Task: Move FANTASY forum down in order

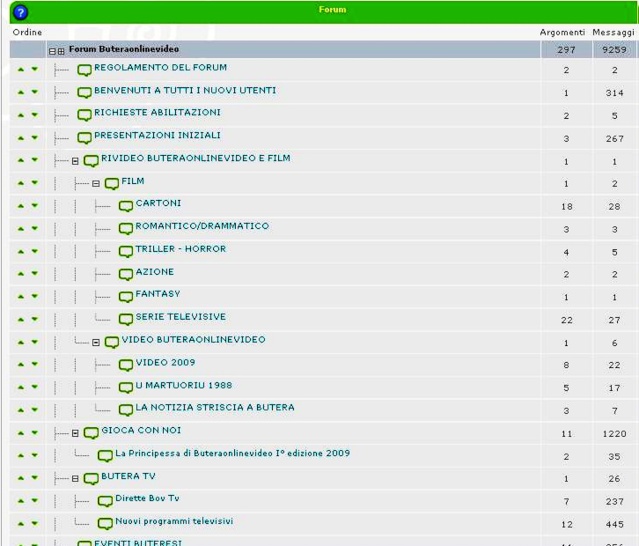Action: click(35, 296)
